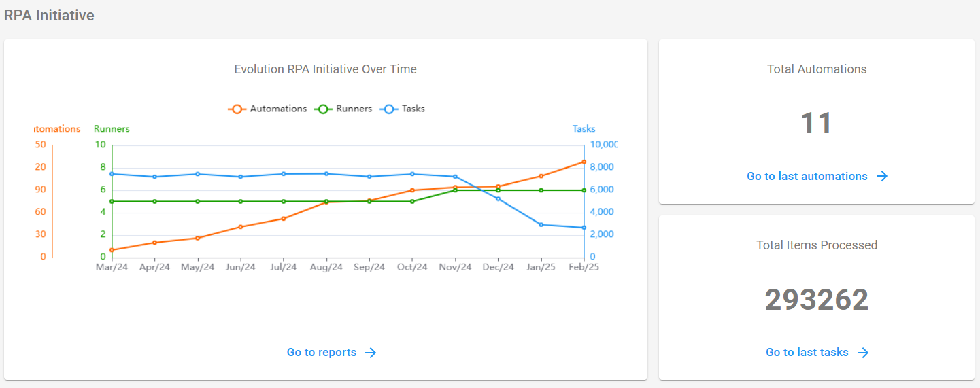Click the Runners data point at Nov/24

[x=455, y=190]
